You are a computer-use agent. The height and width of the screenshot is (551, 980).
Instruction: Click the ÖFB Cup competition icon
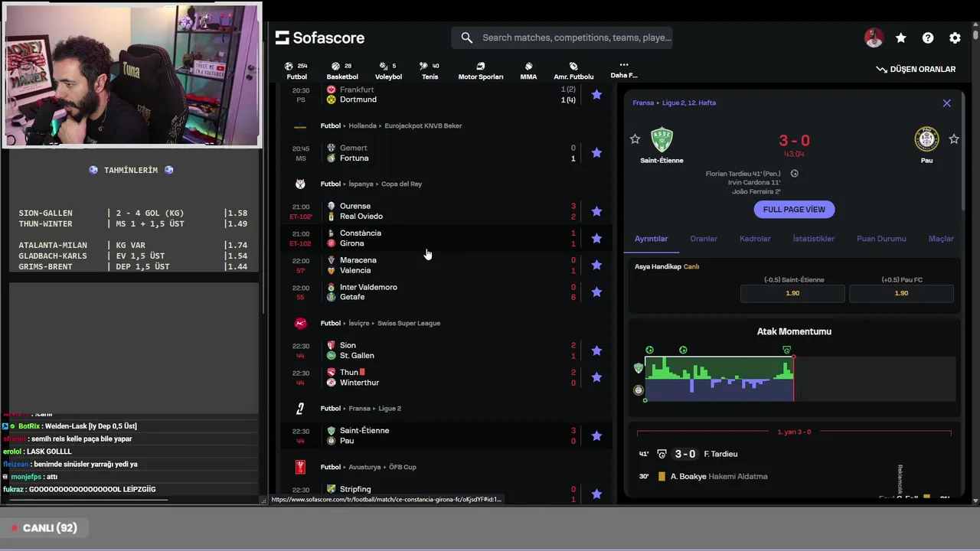click(x=300, y=467)
